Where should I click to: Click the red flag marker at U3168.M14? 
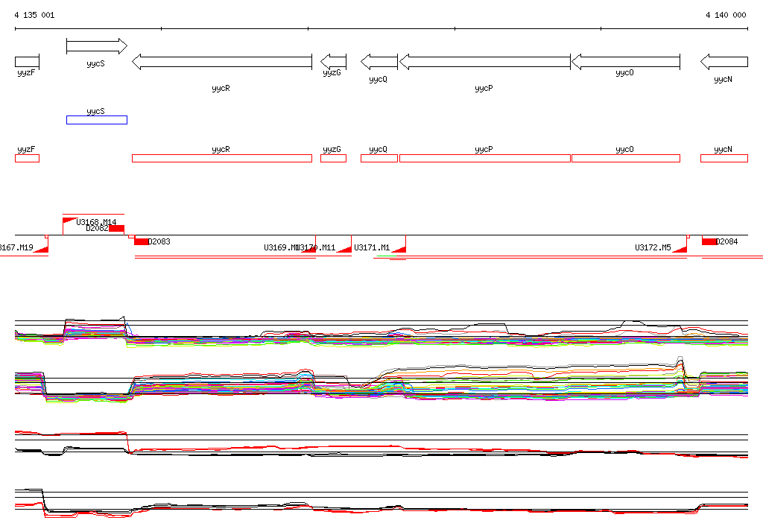(x=69, y=221)
